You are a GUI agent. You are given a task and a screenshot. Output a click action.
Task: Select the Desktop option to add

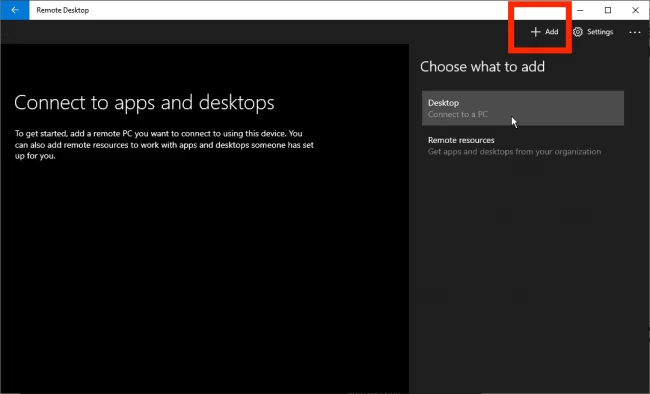click(x=523, y=108)
